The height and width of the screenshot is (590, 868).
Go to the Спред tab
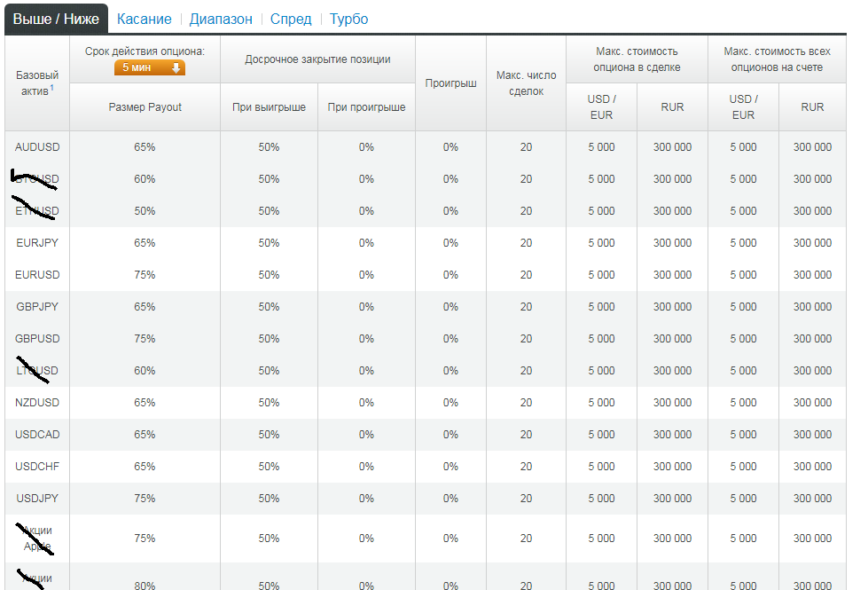pyautogui.click(x=291, y=20)
